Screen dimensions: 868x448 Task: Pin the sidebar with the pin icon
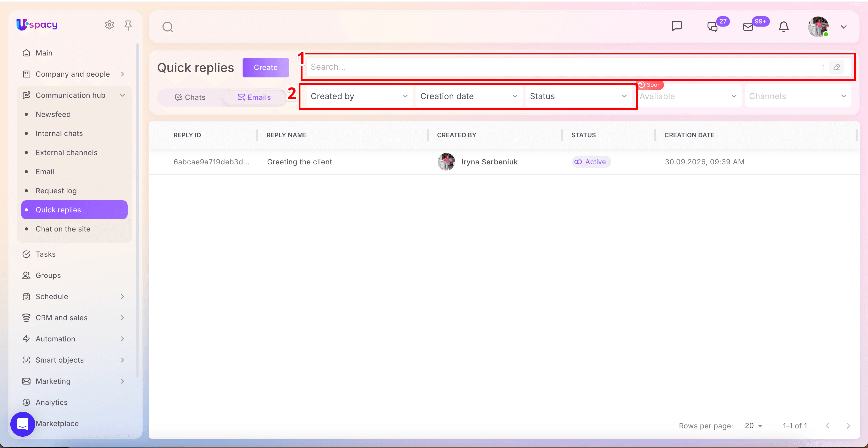128,25
